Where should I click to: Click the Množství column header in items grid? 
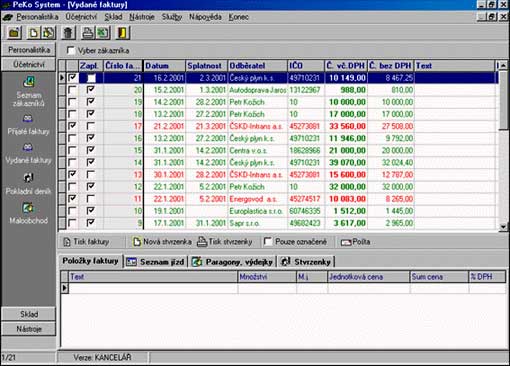click(x=267, y=277)
